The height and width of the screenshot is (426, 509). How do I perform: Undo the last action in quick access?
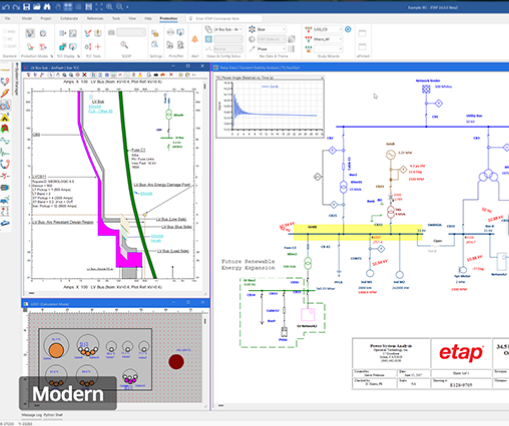coord(6,6)
